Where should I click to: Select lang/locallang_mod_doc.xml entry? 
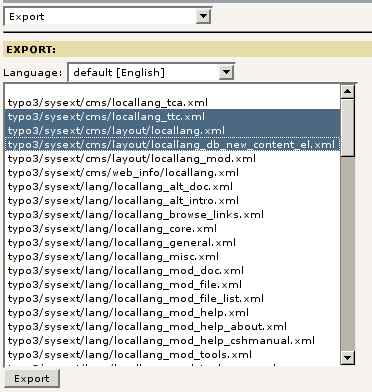(x=173, y=270)
